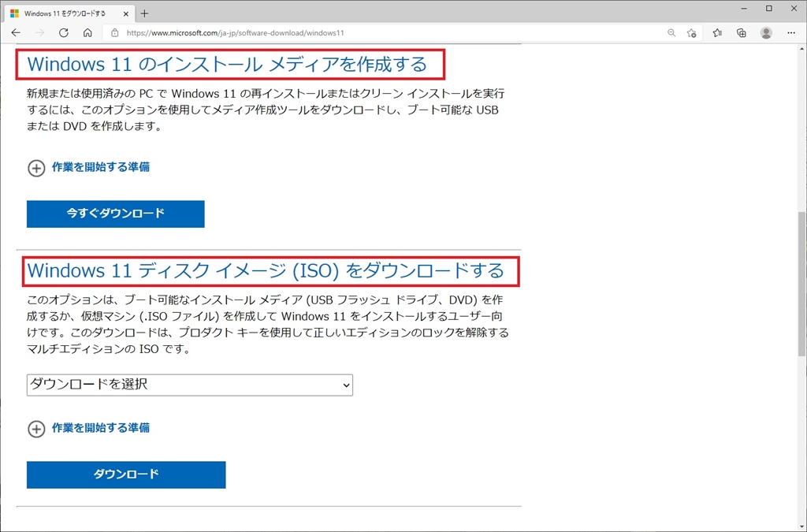Screen dimensions: 807x532
Task: Go back to the previous page
Action: [x=16, y=33]
